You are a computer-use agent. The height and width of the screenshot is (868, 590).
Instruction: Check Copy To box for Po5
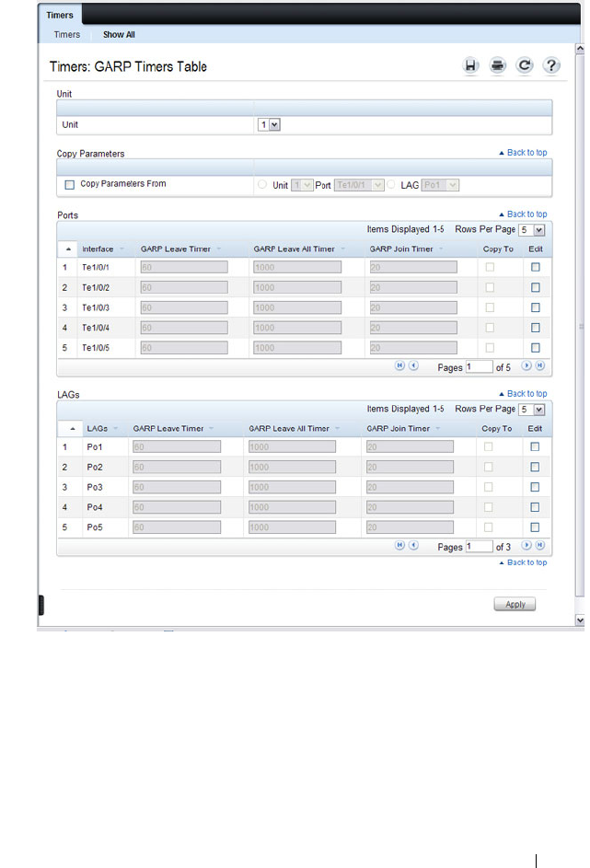point(488,527)
